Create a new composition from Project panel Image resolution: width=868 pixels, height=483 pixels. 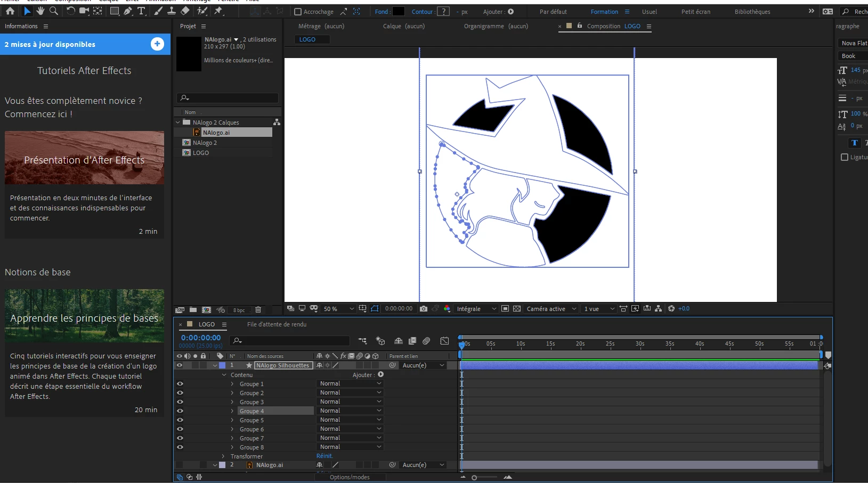click(206, 310)
